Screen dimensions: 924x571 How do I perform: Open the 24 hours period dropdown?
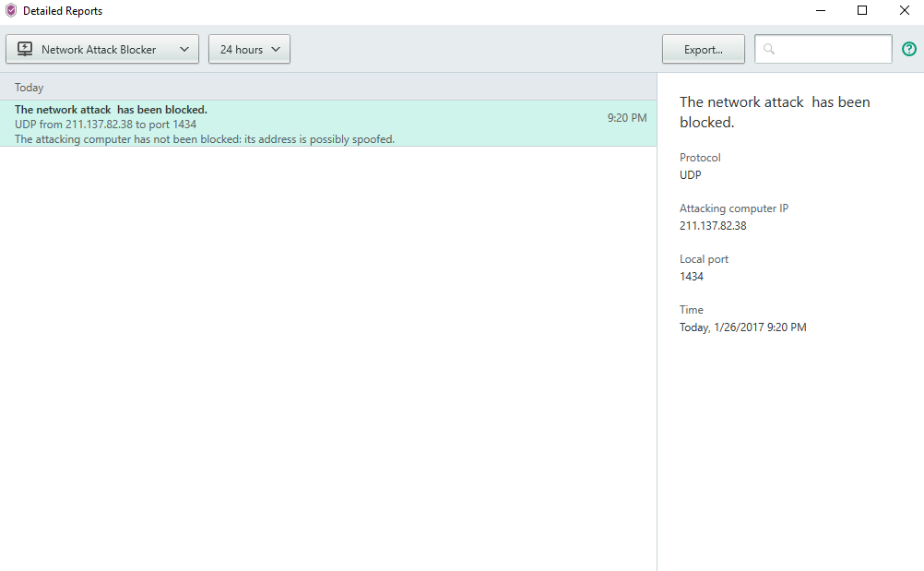point(249,49)
